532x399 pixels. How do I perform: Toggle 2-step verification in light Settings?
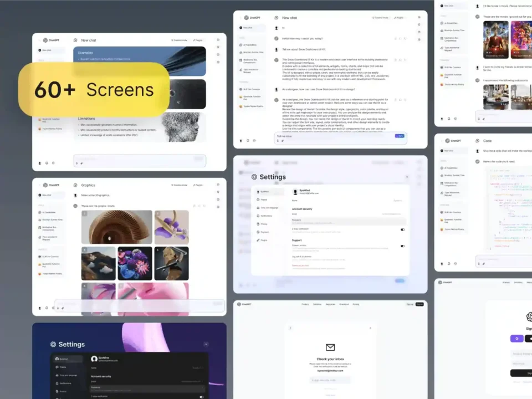click(402, 229)
